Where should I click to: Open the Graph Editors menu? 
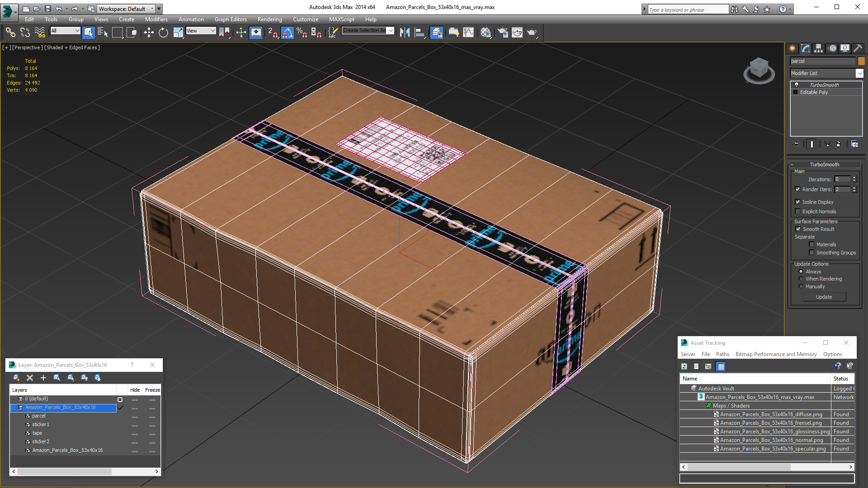coord(231,19)
